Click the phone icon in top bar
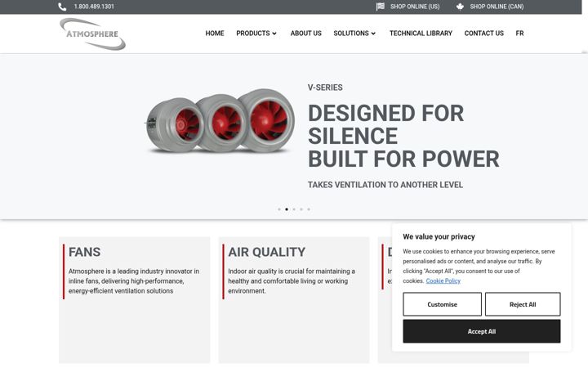The width and height of the screenshot is (588, 368). click(62, 7)
